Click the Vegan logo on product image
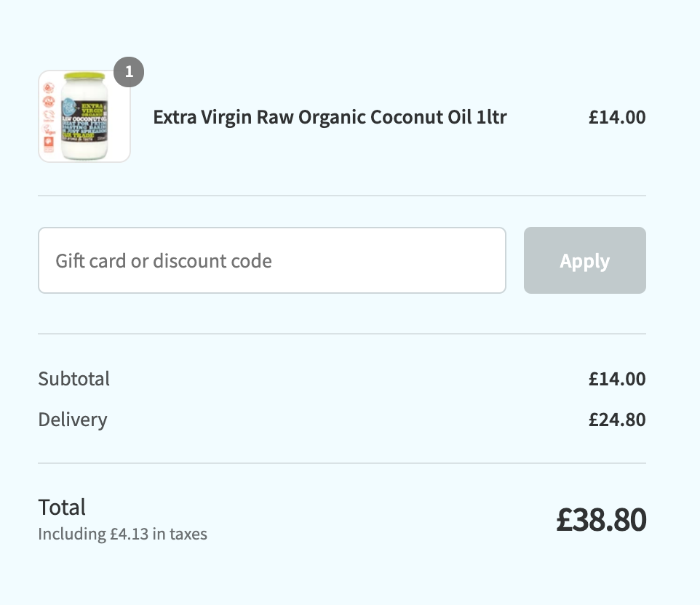Image resolution: width=700 pixels, height=605 pixels. click(x=49, y=130)
